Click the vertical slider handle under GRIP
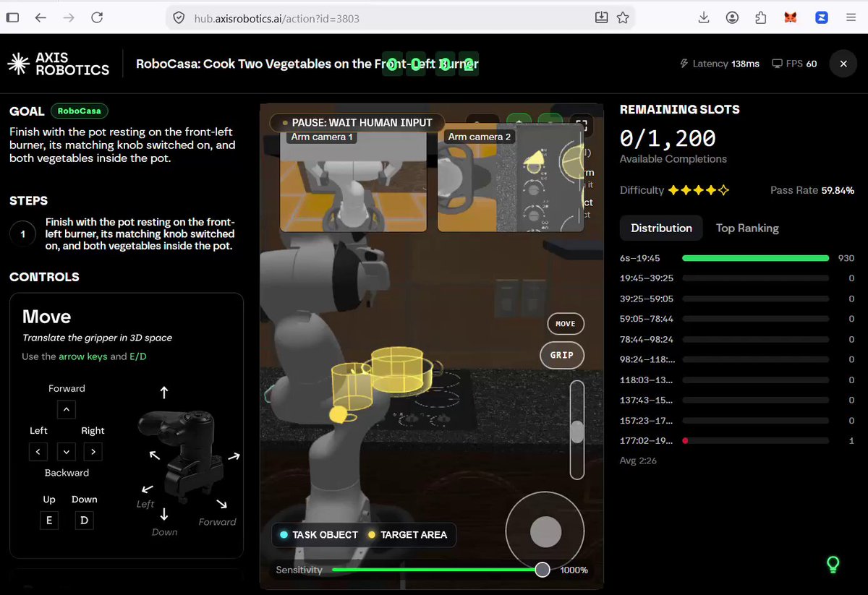 coord(576,432)
